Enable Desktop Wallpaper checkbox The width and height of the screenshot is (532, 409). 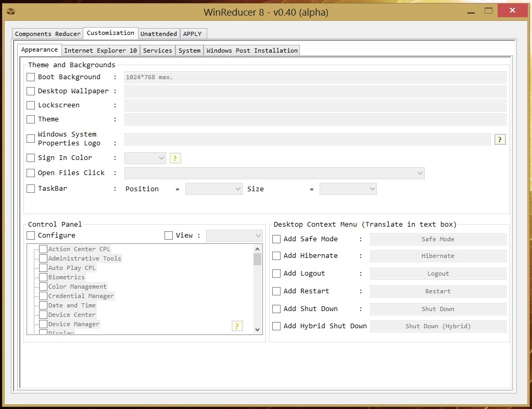point(31,91)
